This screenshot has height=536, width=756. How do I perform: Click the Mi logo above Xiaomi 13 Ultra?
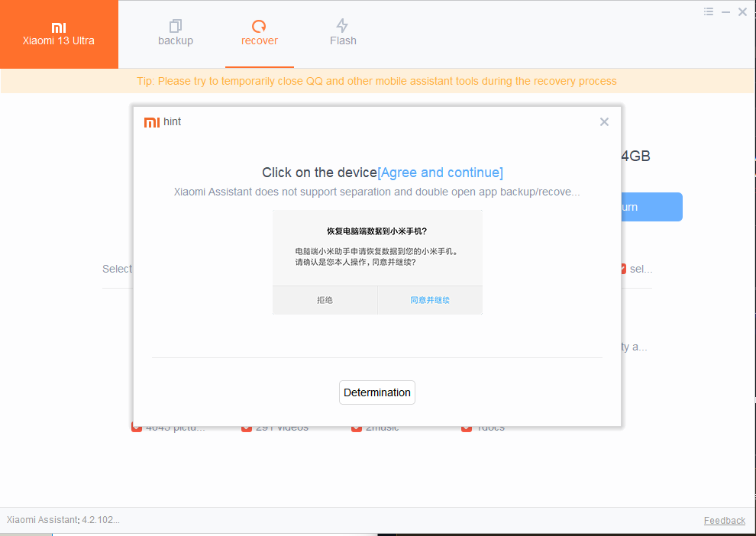click(x=59, y=28)
